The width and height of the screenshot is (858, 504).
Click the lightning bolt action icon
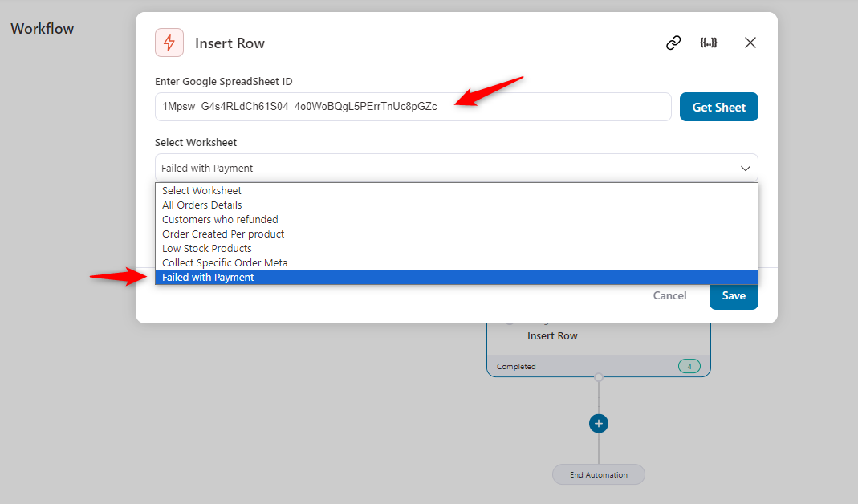coord(169,43)
